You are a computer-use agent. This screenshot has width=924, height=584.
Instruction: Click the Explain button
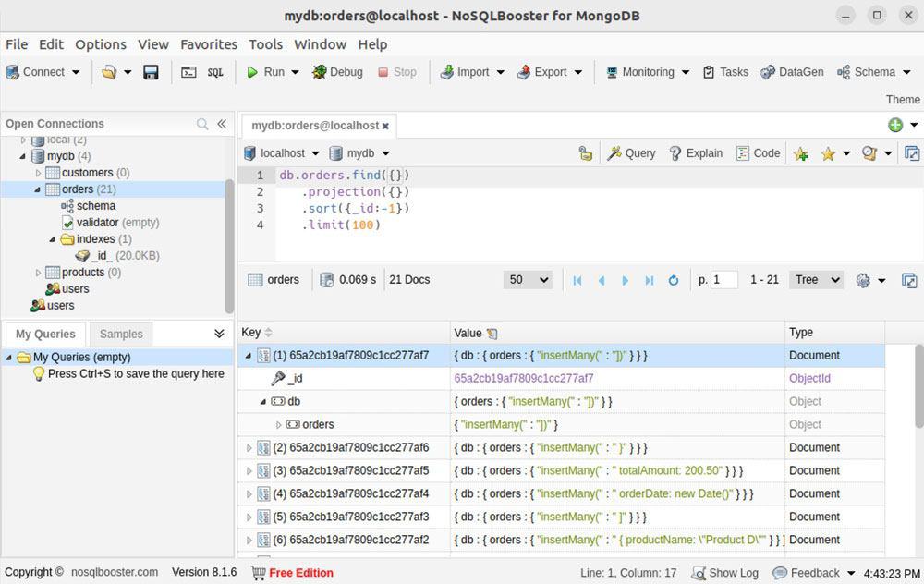click(x=696, y=153)
